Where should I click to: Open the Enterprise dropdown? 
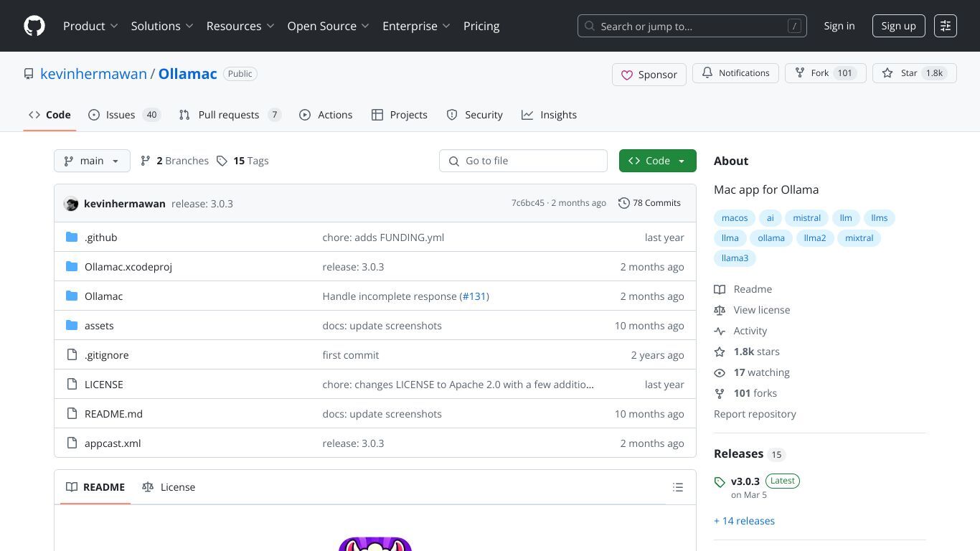416,26
